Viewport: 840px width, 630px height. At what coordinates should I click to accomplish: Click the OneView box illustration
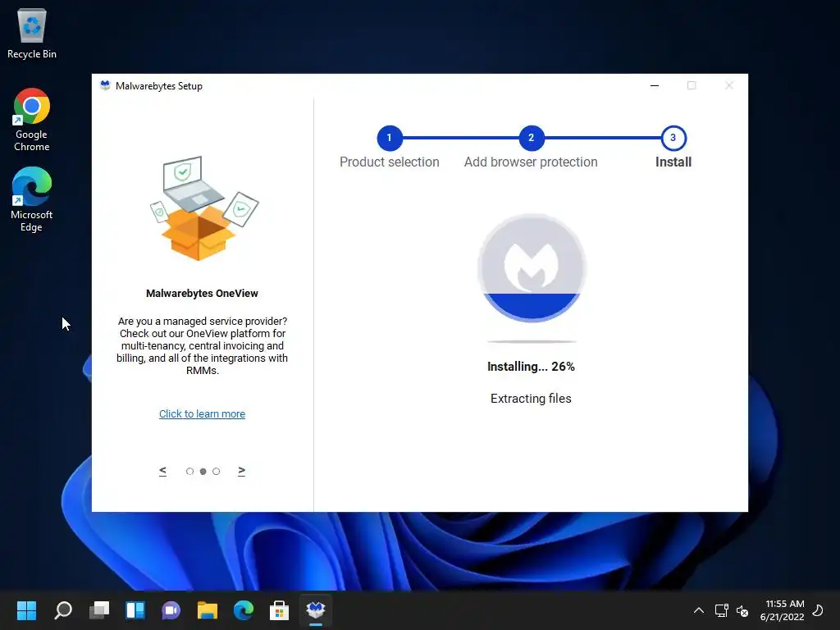coord(203,208)
